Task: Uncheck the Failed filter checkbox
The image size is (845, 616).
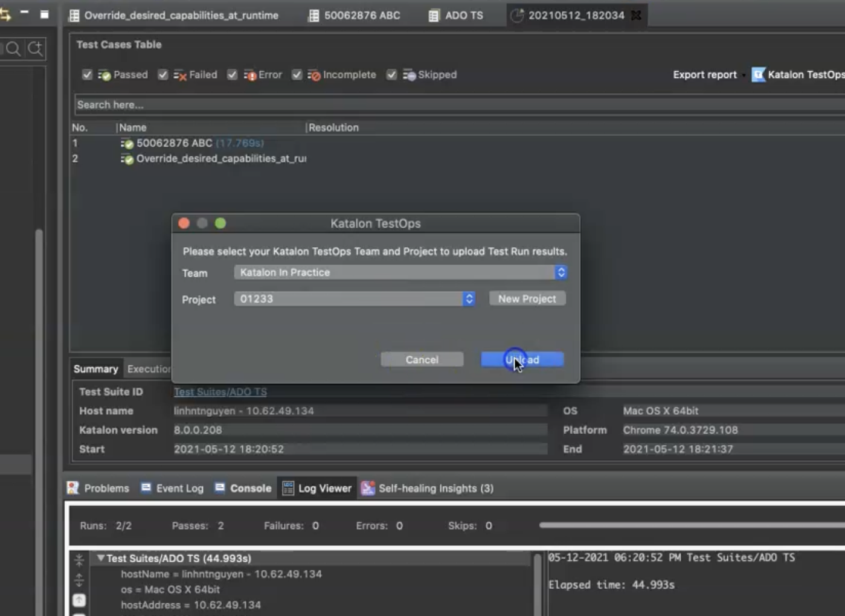Action: (x=162, y=74)
